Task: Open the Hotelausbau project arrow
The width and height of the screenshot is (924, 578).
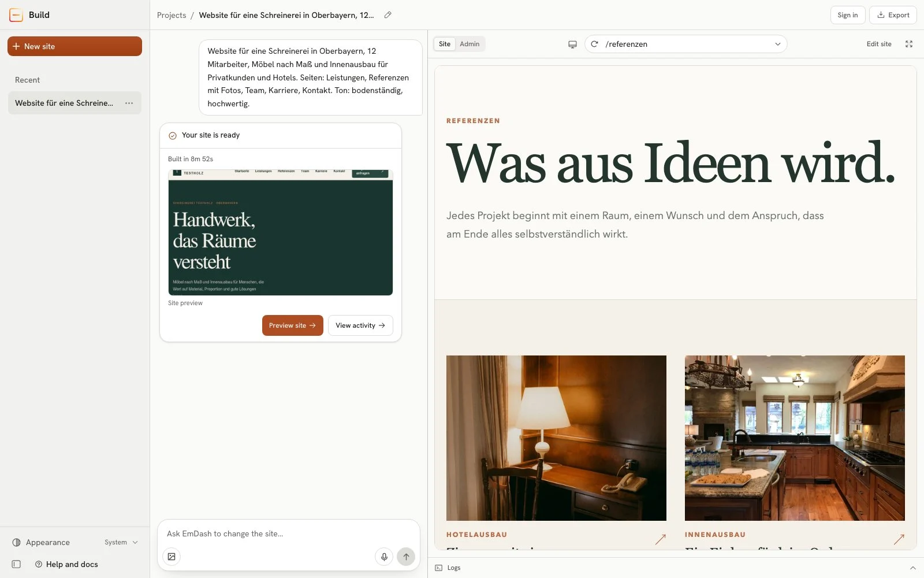Action: 660,539
